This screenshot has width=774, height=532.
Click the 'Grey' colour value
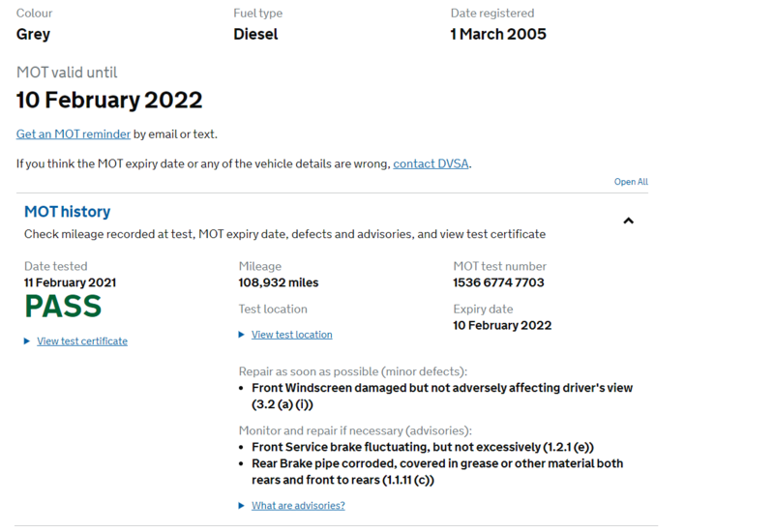[x=33, y=34]
